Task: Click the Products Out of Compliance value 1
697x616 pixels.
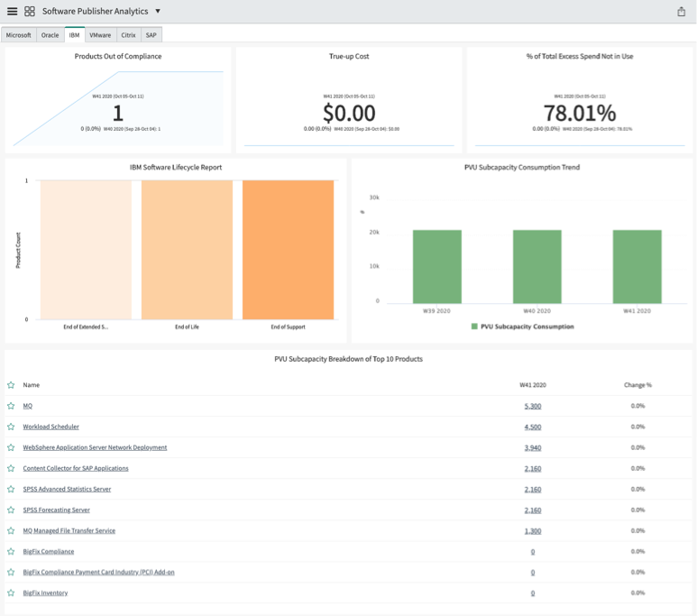Action: 118,113
